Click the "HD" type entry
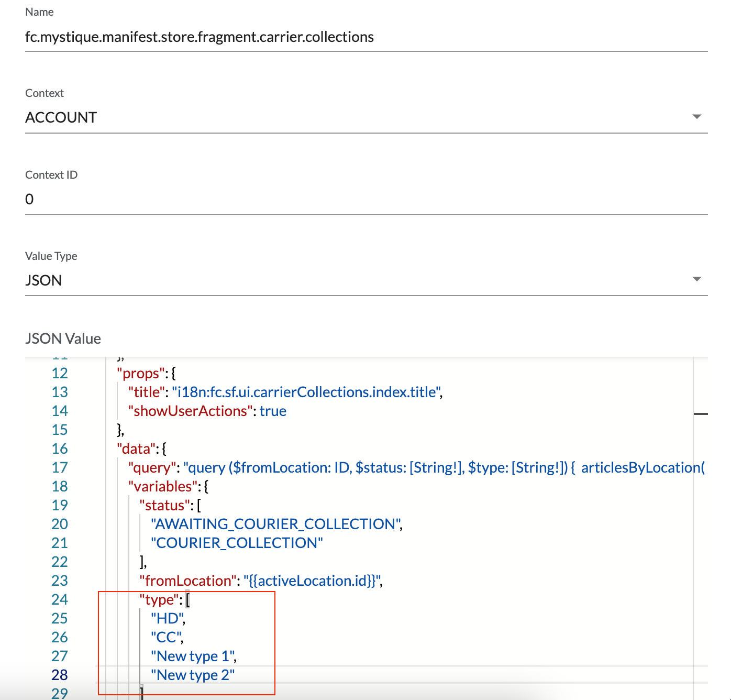This screenshot has height=700, width=731. pyautogui.click(x=167, y=619)
